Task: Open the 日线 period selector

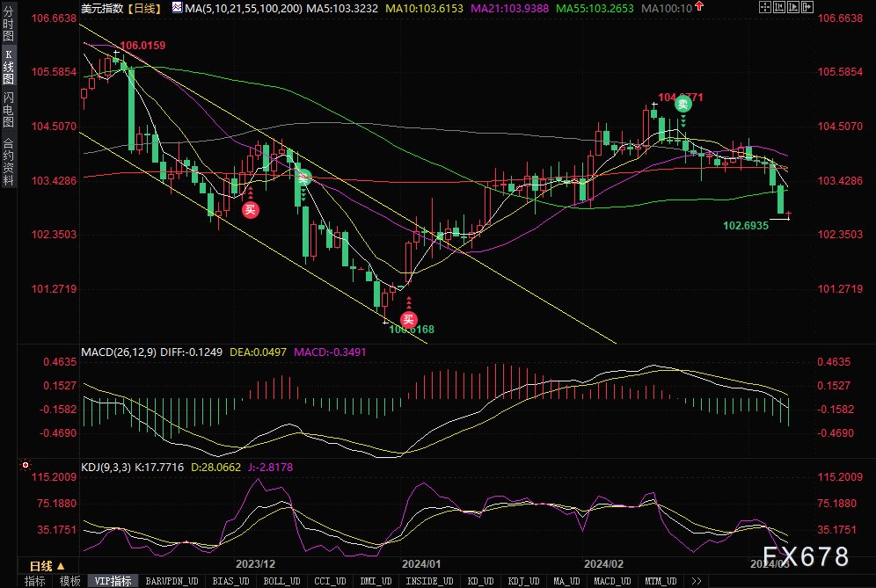Action: click(x=47, y=566)
